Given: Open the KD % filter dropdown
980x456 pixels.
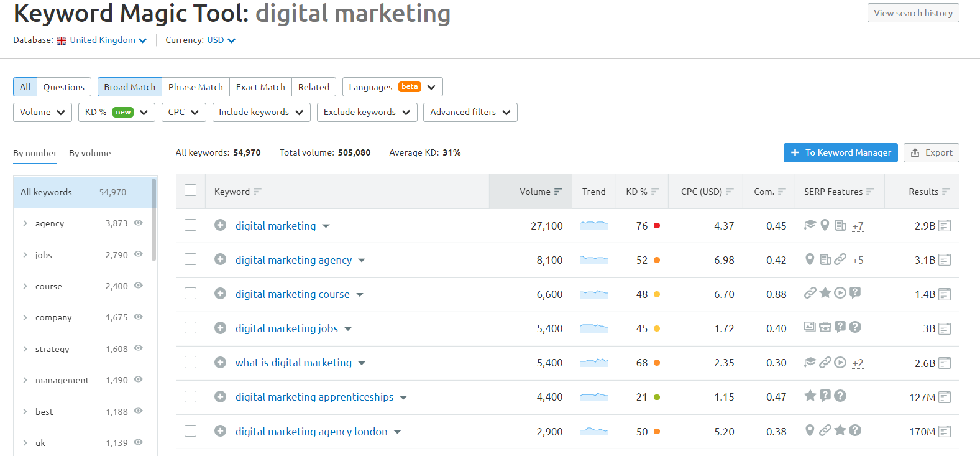Looking at the screenshot, I should tap(117, 113).
